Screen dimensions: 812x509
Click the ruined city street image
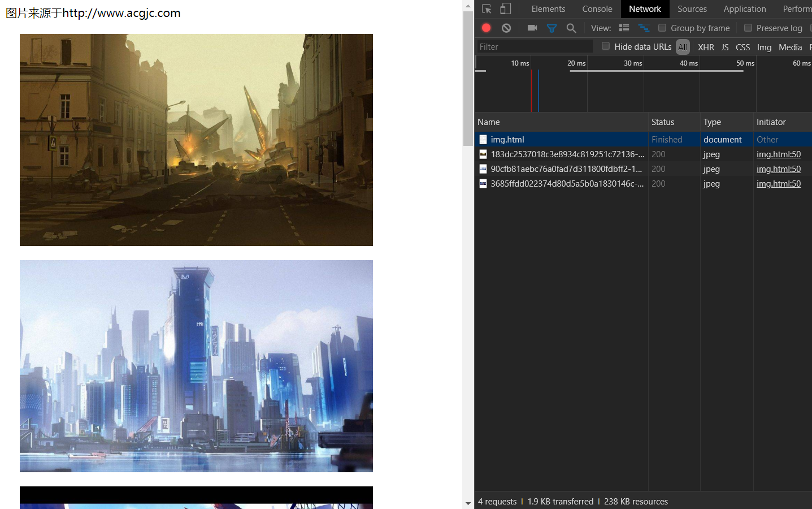pos(196,140)
